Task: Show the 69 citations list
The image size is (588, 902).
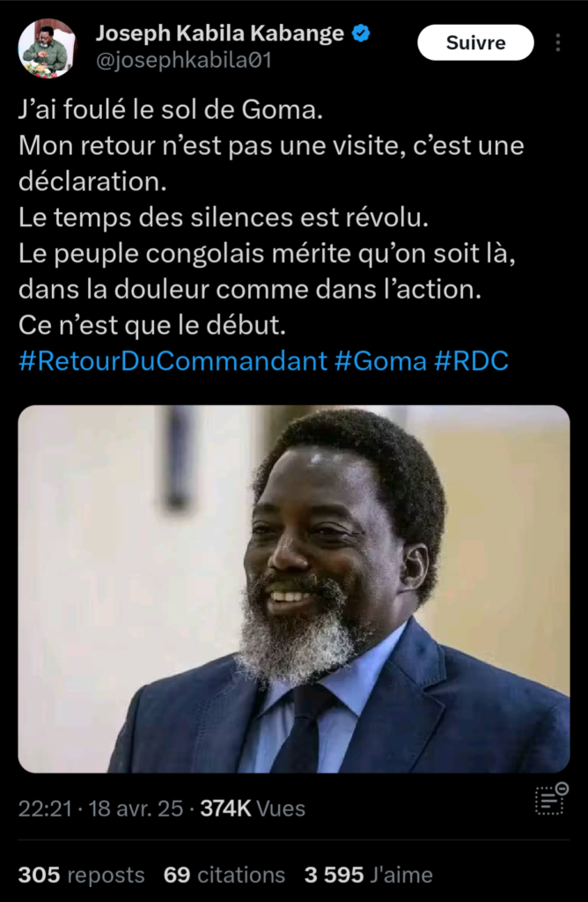Action: (x=224, y=875)
